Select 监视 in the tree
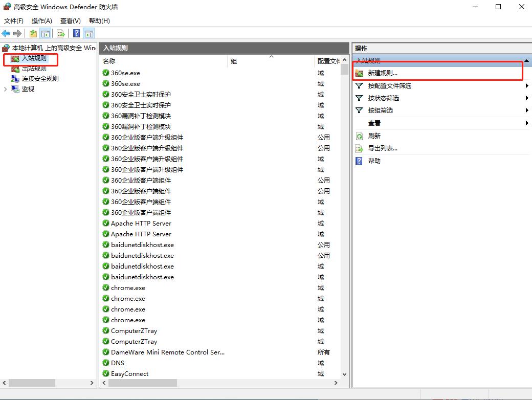532x400 pixels. (28, 89)
